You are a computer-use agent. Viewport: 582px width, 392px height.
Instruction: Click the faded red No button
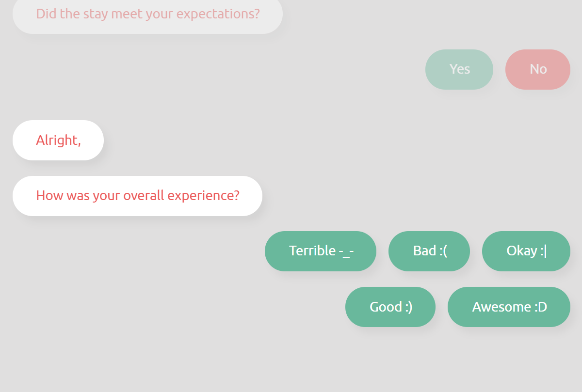(537, 69)
